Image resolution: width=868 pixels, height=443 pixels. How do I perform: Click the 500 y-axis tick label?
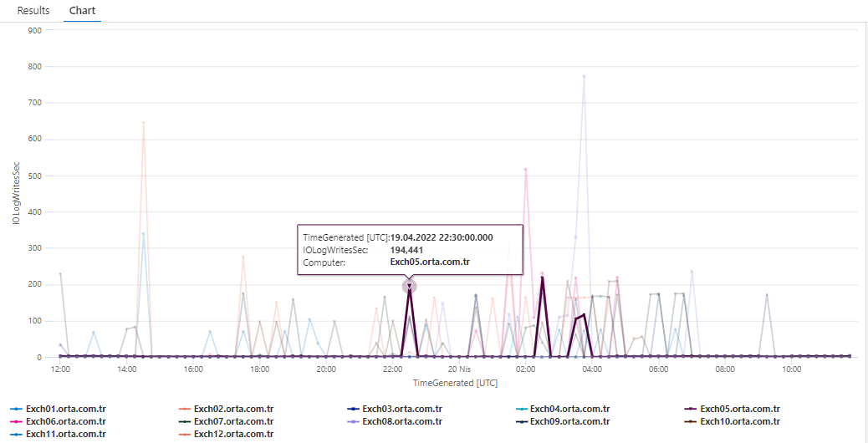[34, 176]
